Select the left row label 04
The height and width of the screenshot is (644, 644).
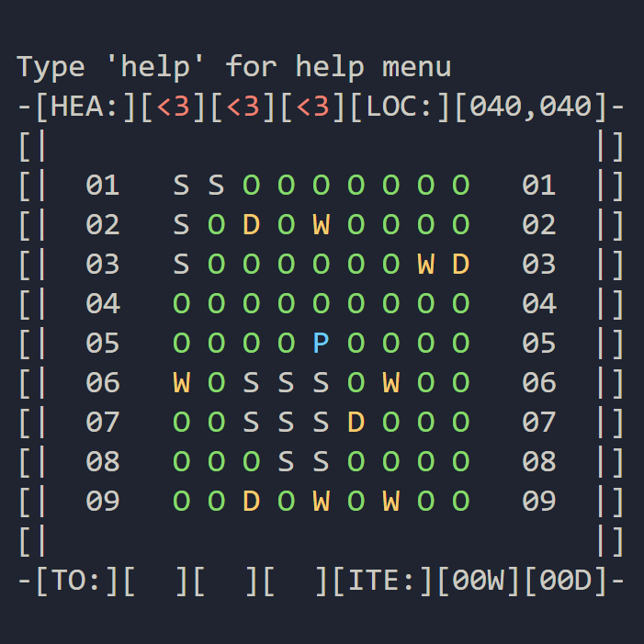coord(103,304)
